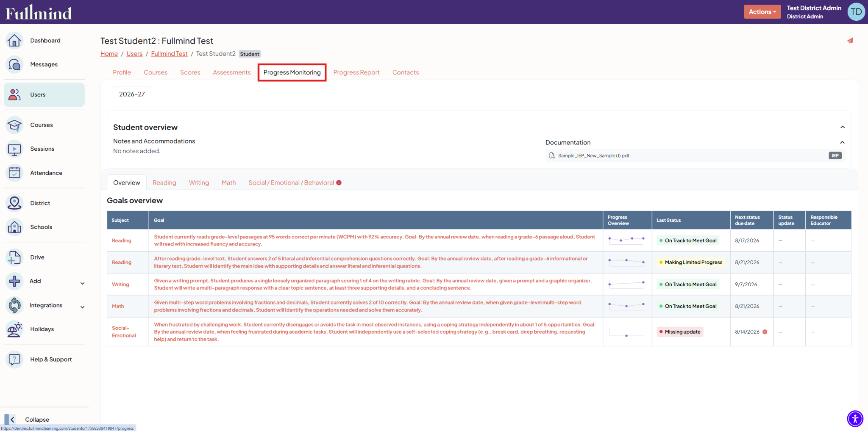Open the Drive file icon

pyautogui.click(x=14, y=257)
